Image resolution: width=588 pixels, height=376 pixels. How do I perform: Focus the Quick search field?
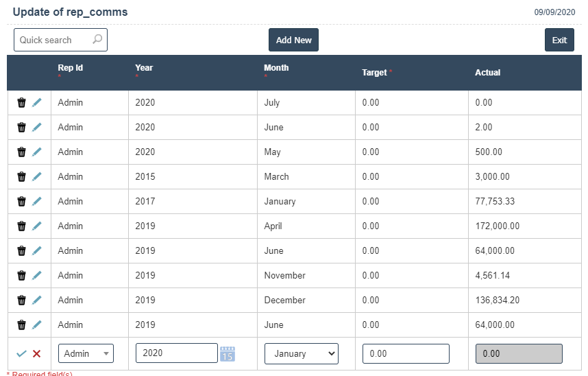click(53, 40)
